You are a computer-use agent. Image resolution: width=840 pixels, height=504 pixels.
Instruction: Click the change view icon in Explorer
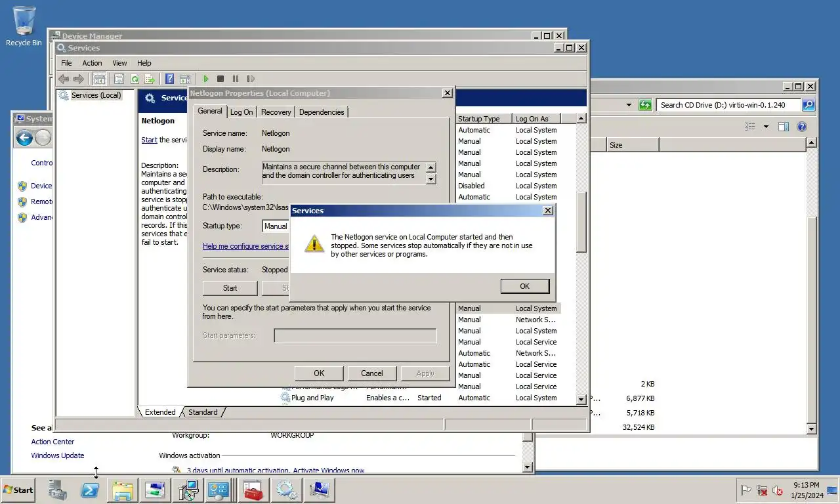(751, 127)
